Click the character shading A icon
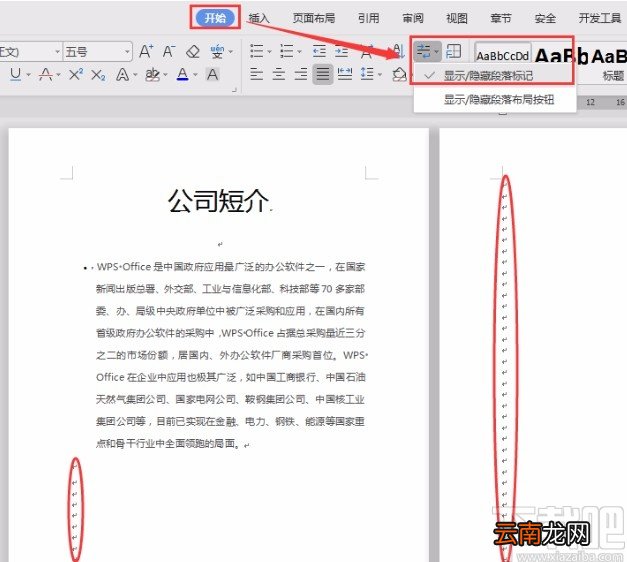Viewport: 627px width, 562px height. (x=212, y=74)
